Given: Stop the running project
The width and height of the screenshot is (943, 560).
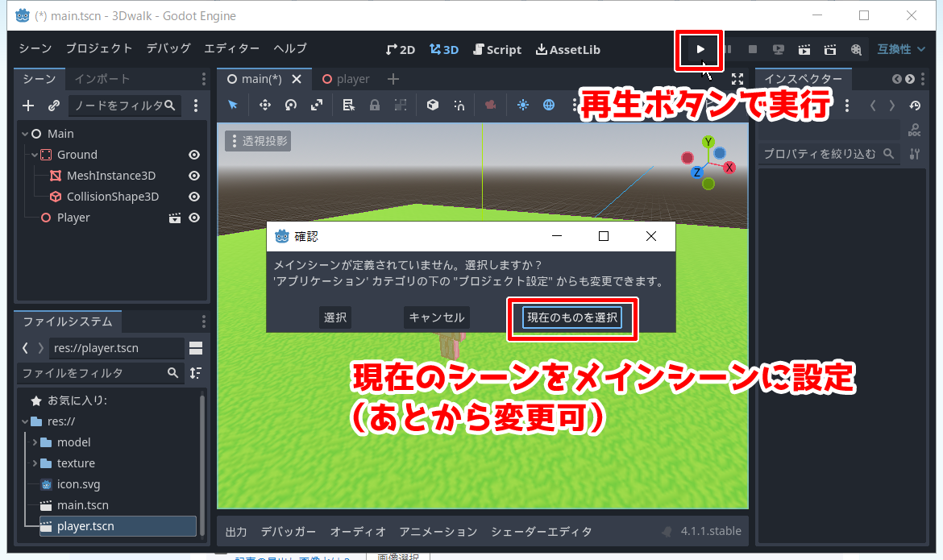Looking at the screenshot, I should [752, 49].
